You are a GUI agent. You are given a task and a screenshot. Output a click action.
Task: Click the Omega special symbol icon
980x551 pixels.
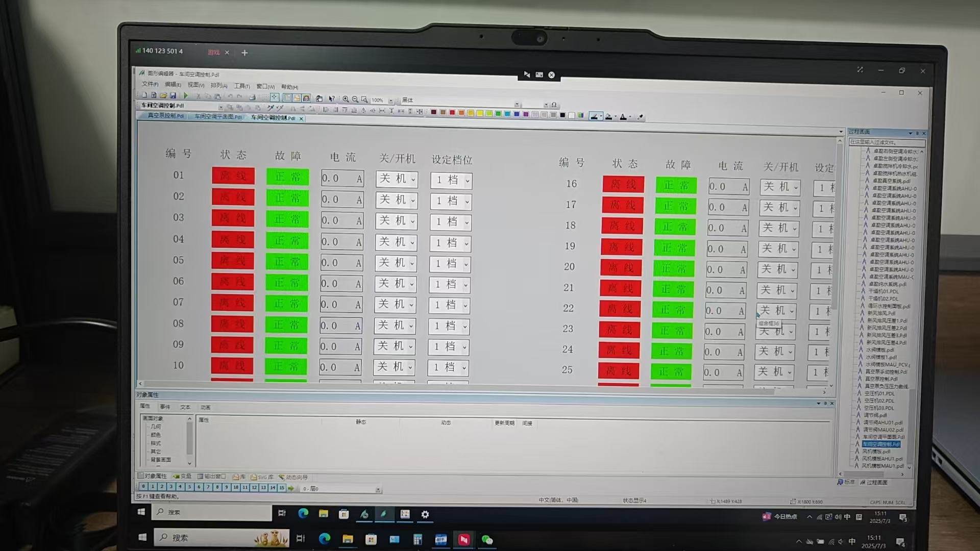click(x=554, y=105)
